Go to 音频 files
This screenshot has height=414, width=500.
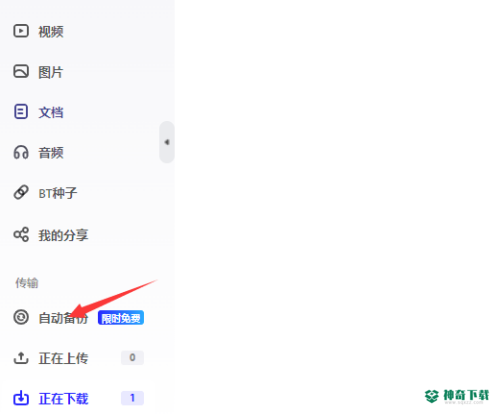(x=51, y=153)
